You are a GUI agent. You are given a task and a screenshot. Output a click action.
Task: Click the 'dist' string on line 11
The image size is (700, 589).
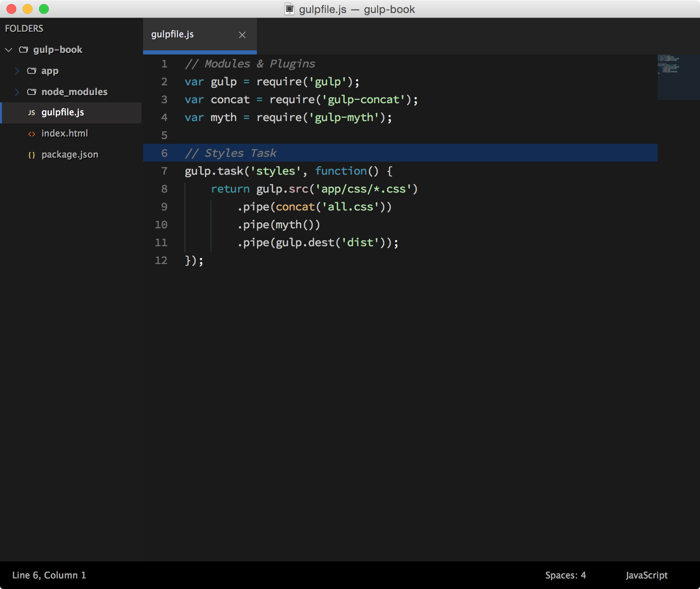[x=360, y=243]
